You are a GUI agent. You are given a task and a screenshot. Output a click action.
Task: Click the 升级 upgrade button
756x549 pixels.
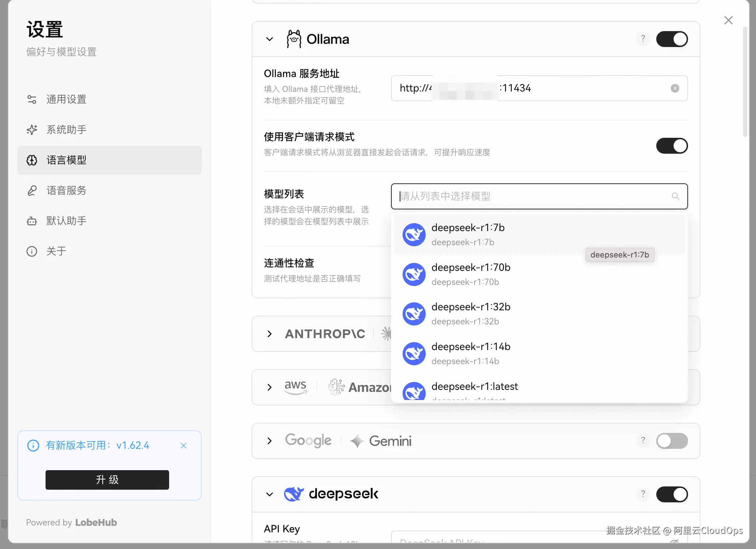107,480
